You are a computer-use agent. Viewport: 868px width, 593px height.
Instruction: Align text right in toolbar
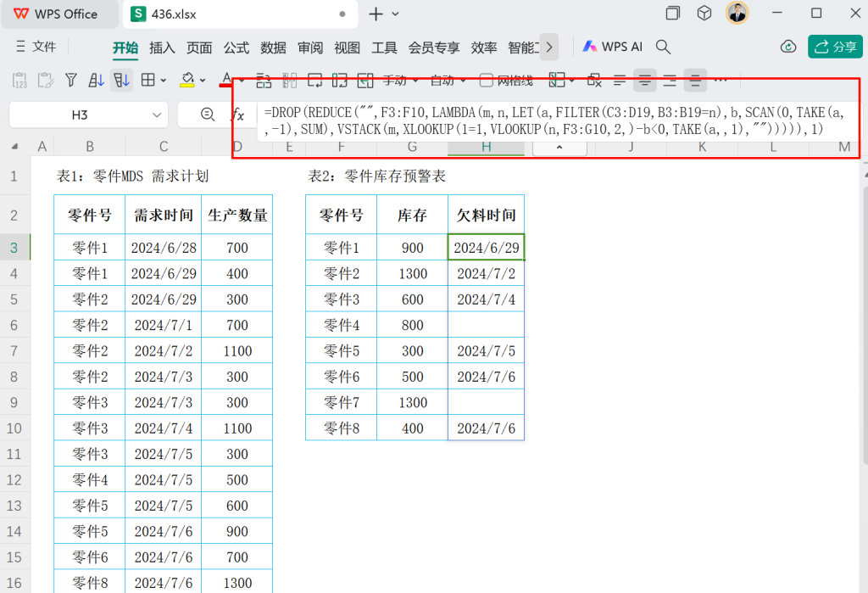[x=670, y=81]
